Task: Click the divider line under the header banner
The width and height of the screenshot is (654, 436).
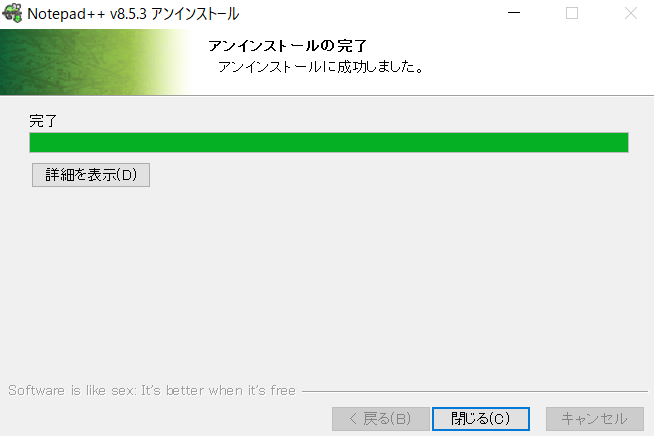Action: (327, 95)
